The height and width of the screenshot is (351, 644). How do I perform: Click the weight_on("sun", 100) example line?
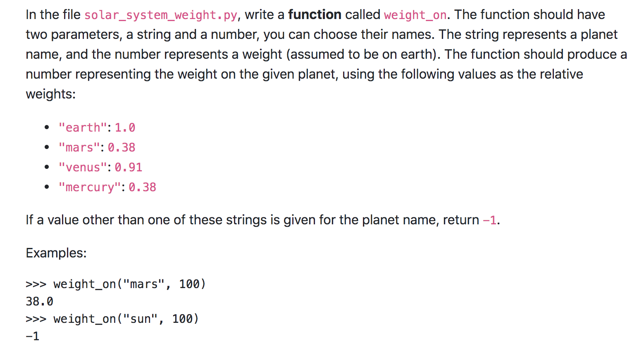click(x=112, y=319)
